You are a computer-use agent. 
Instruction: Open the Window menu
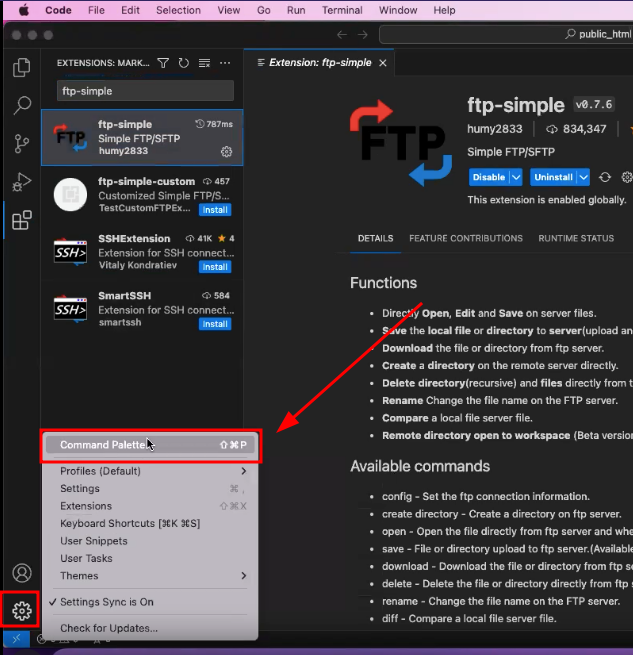click(398, 10)
